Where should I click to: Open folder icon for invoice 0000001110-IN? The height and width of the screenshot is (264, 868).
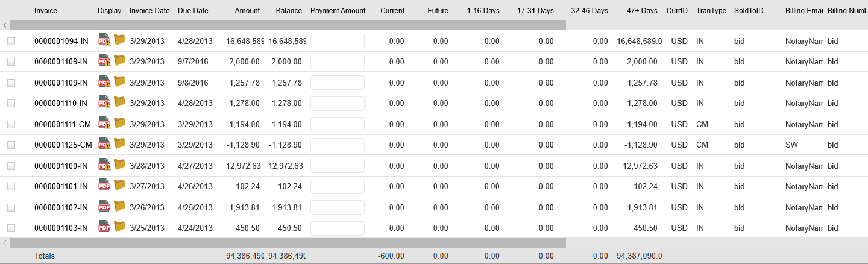coord(120,102)
